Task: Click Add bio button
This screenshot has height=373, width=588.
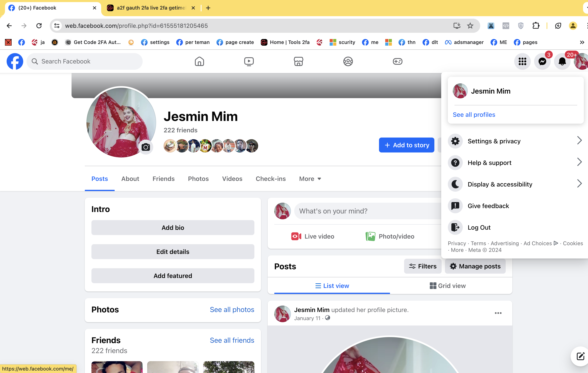Action: pyautogui.click(x=173, y=227)
